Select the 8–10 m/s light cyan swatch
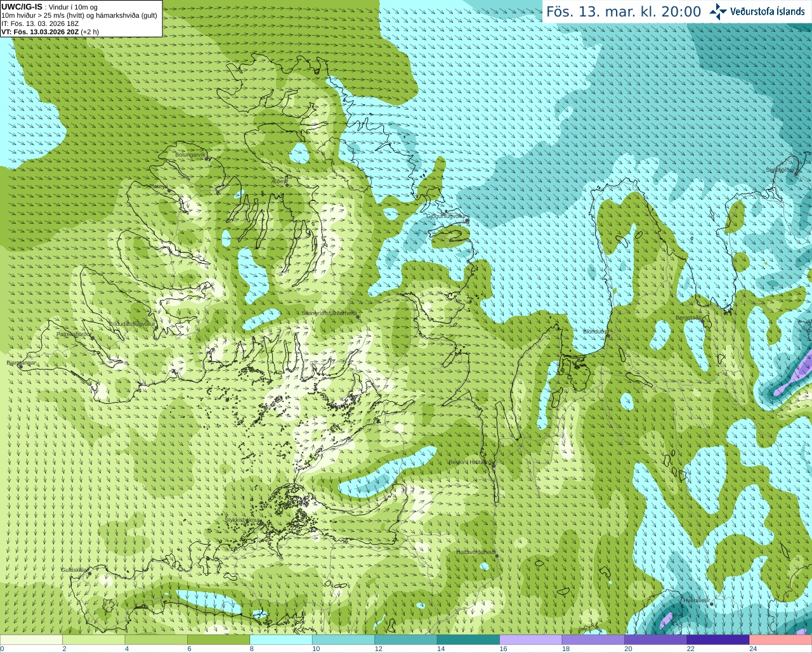The width and height of the screenshot is (812, 653). (281, 640)
